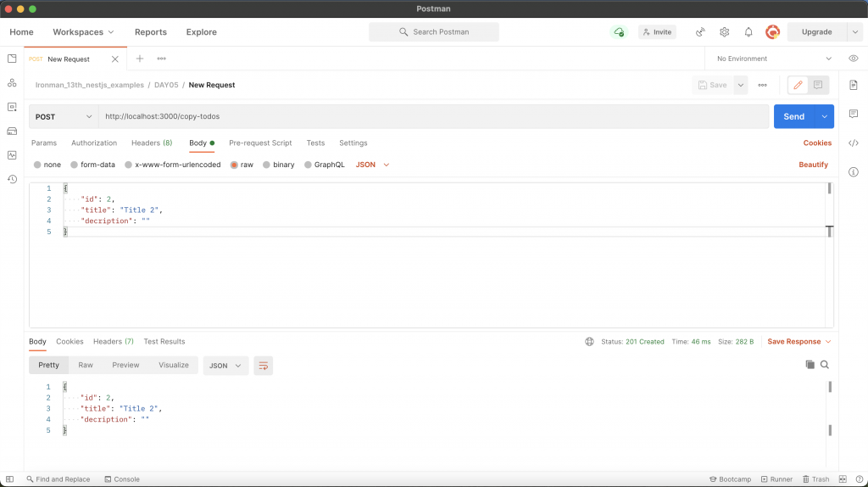Viewport: 868px width, 487px height.
Task: Click the Beautify link
Action: (813, 165)
